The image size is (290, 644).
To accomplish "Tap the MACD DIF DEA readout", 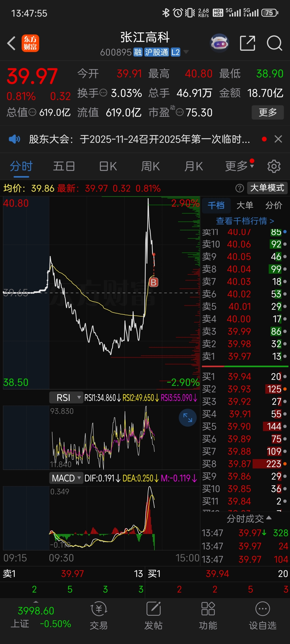I will click(x=141, y=478).
